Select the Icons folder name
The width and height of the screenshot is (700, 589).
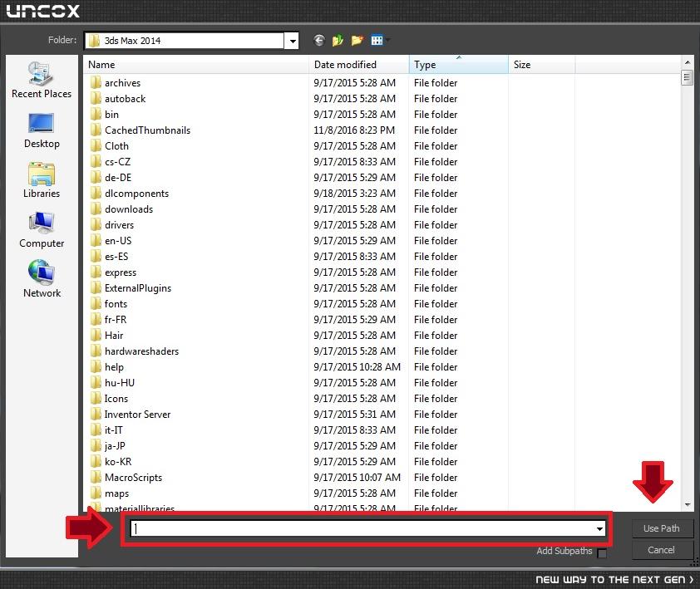click(116, 399)
